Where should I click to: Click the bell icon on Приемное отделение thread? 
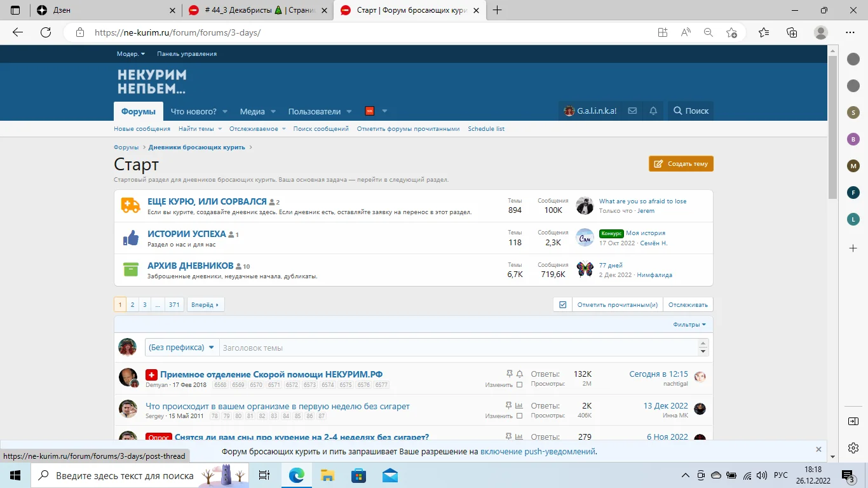[x=520, y=374]
